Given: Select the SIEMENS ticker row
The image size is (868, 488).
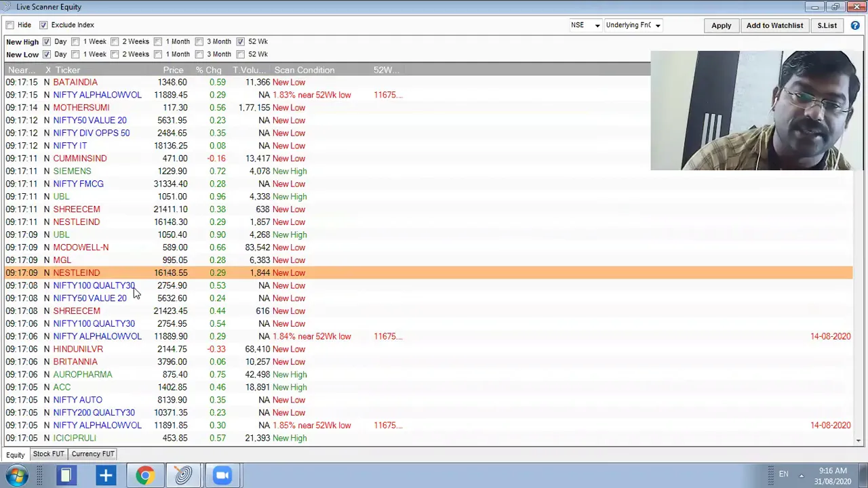Looking at the screenshot, I should point(428,171).
